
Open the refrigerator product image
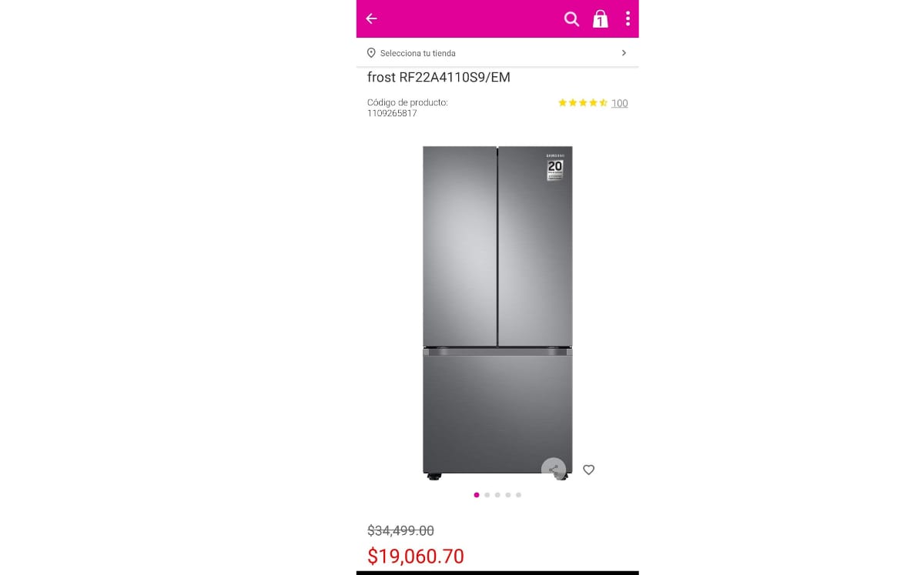[x=497, y=313]
